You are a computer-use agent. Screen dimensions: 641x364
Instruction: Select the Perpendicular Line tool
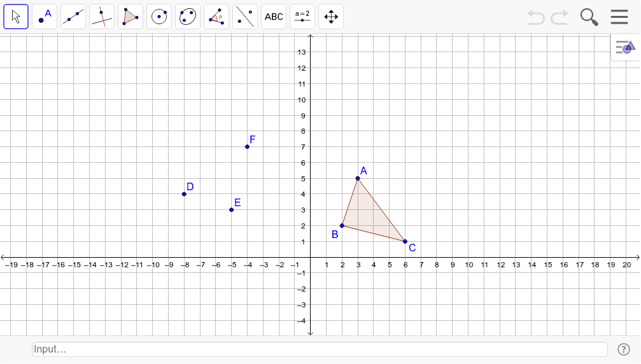click(102, 17)
